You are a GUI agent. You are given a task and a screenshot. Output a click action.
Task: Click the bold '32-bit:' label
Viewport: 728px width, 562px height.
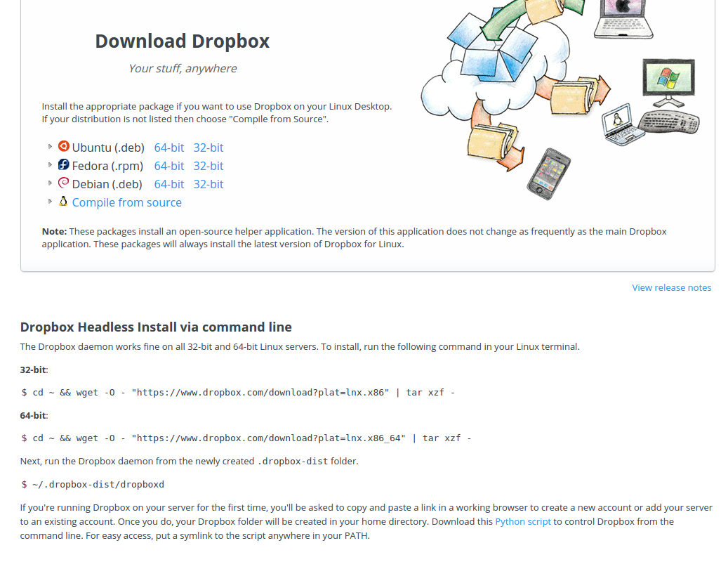point(34,370)
